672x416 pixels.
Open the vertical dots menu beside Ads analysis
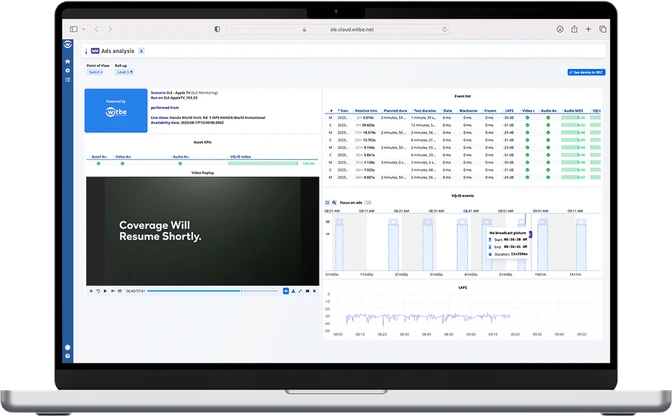[86, 51]
